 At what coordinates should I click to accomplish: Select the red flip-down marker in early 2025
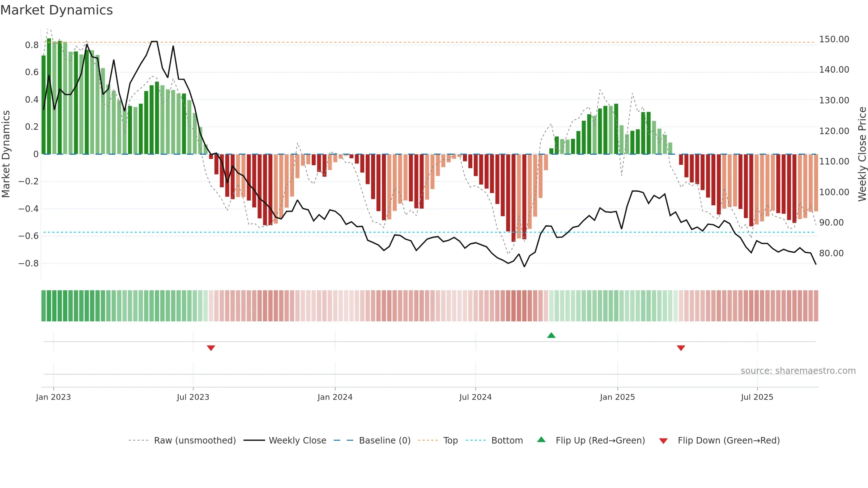click(x=681, y=348)
